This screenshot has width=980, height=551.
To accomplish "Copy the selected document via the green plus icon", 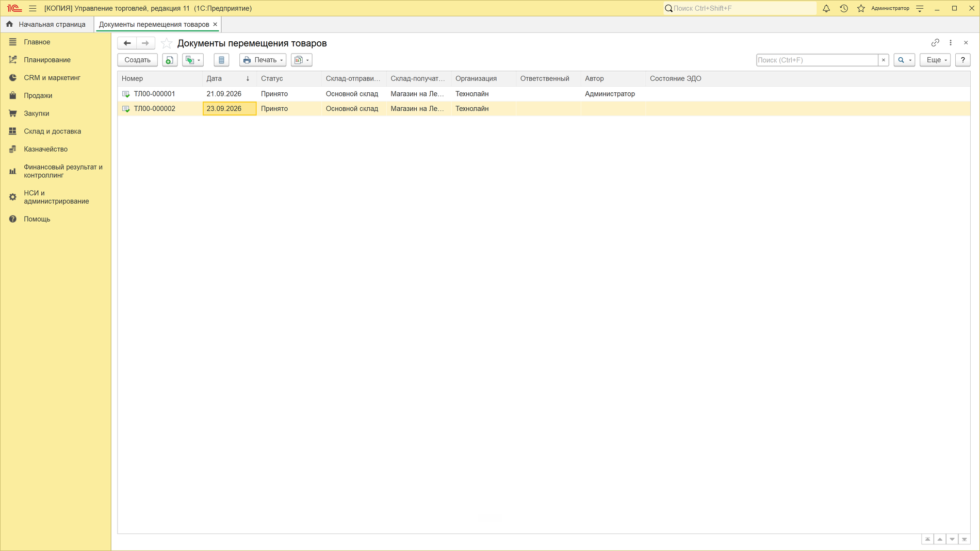I will (170, 60).
